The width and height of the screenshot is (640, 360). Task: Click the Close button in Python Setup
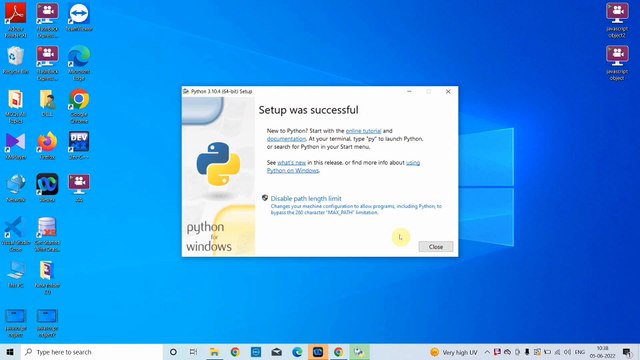436,247
